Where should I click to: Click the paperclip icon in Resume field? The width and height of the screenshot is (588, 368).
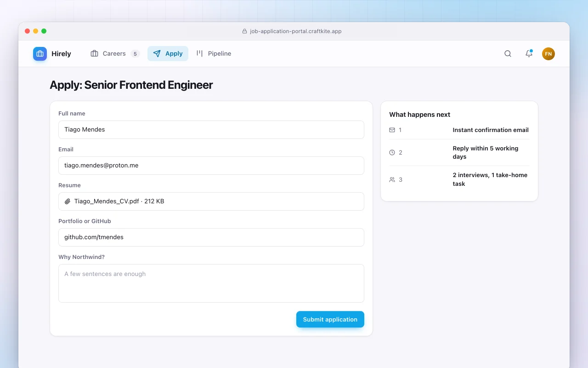pyautogui.click(x=68, y=201)
